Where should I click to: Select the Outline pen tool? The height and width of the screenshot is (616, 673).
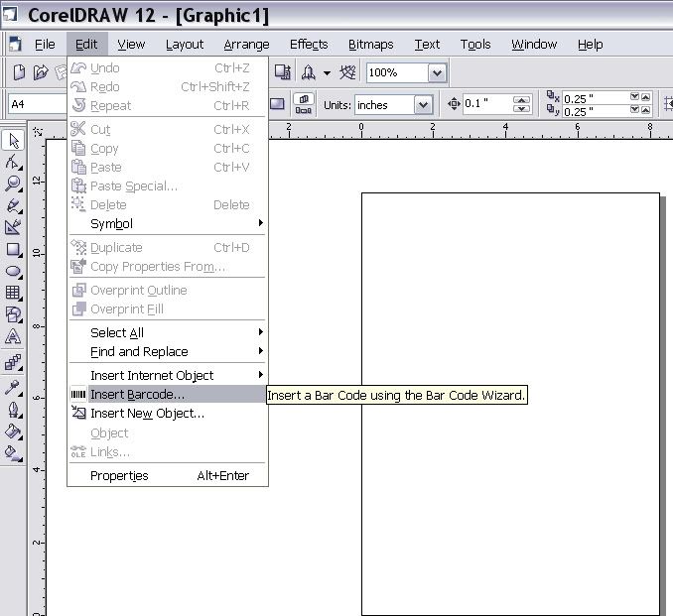(x=13, y=410)
